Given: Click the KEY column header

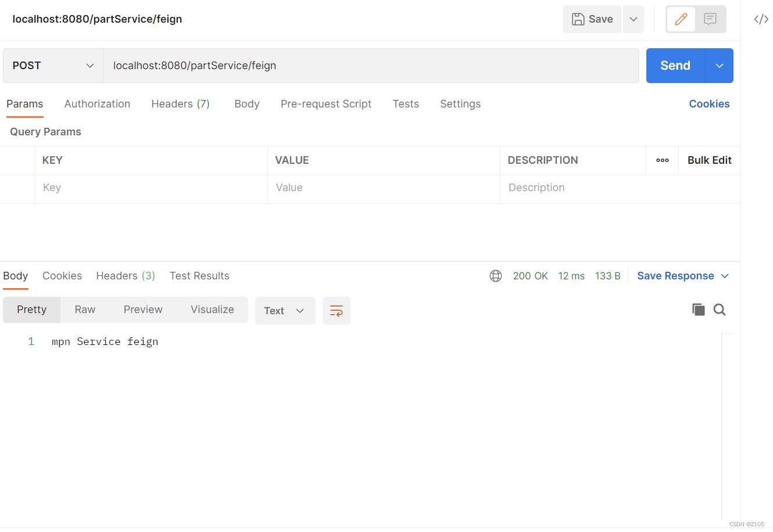Looking at the screenshot, I should tap(52, 160).
